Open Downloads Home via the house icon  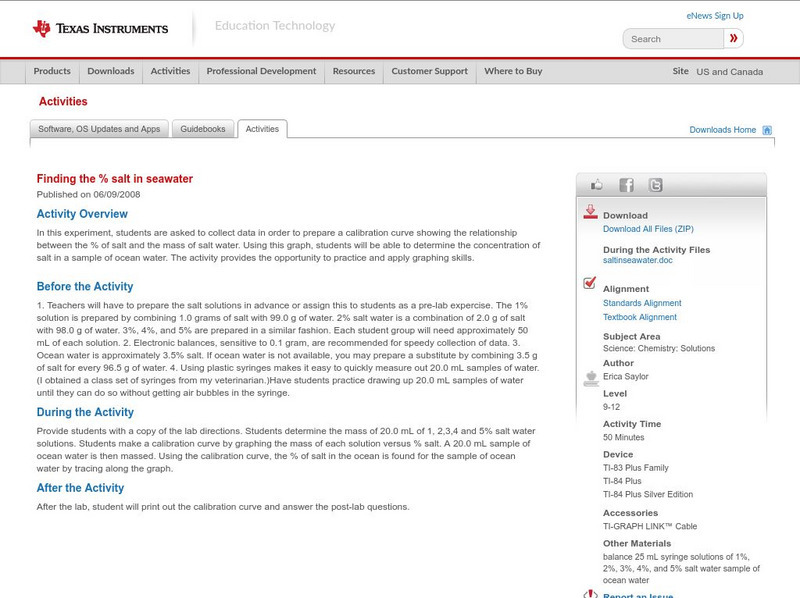pyautogui.click(x=767, y=130)
